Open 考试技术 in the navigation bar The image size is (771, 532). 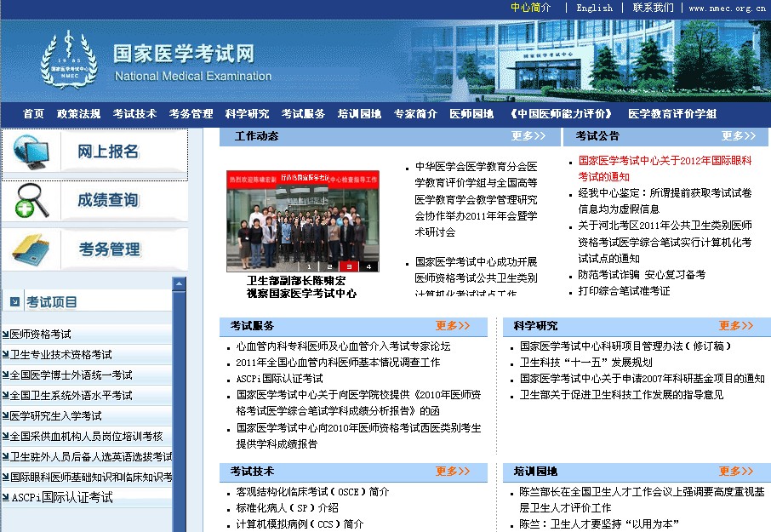(x=134, y=114)
